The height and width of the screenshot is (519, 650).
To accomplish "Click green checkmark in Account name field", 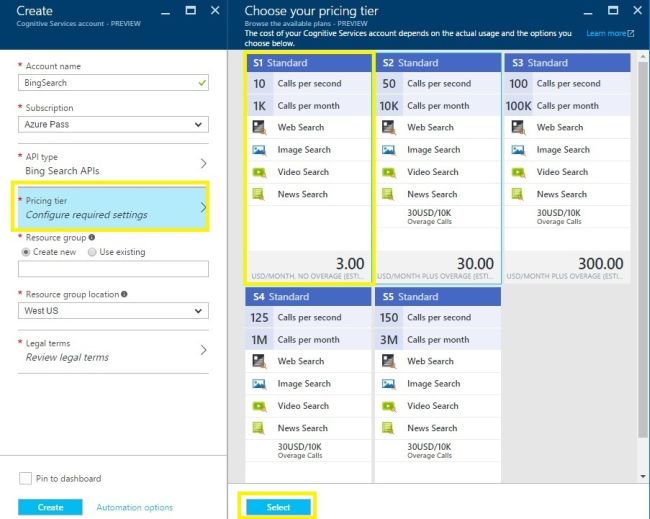I will [202, 83].
